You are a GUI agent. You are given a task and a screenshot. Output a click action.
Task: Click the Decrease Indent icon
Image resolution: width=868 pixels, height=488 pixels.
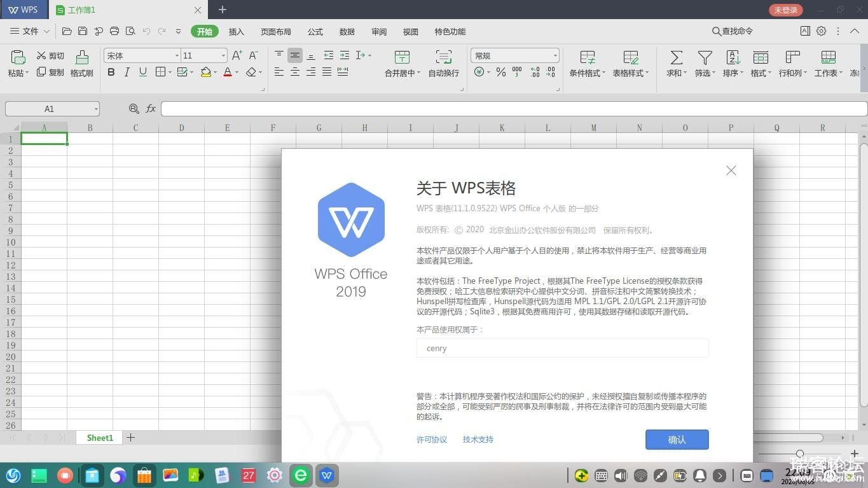click(x=328, y=55)
